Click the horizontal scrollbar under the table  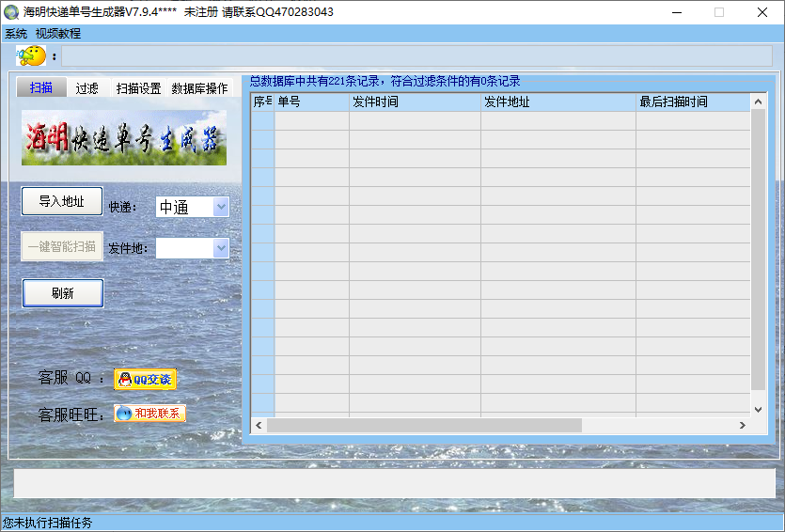point(423,426)
